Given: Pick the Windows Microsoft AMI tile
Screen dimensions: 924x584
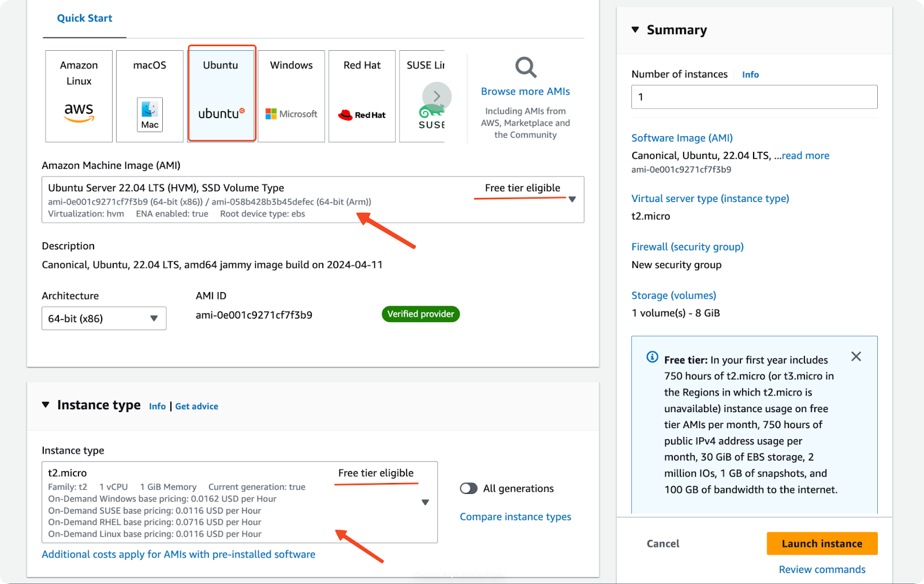Looking at the screenshot, I should [x=291, y=96].
